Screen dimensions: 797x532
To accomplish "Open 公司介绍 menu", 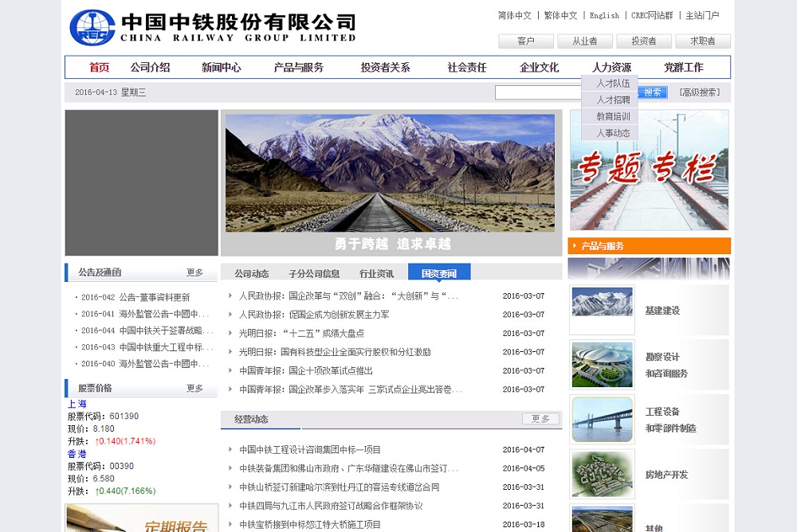I will [150, 67].
